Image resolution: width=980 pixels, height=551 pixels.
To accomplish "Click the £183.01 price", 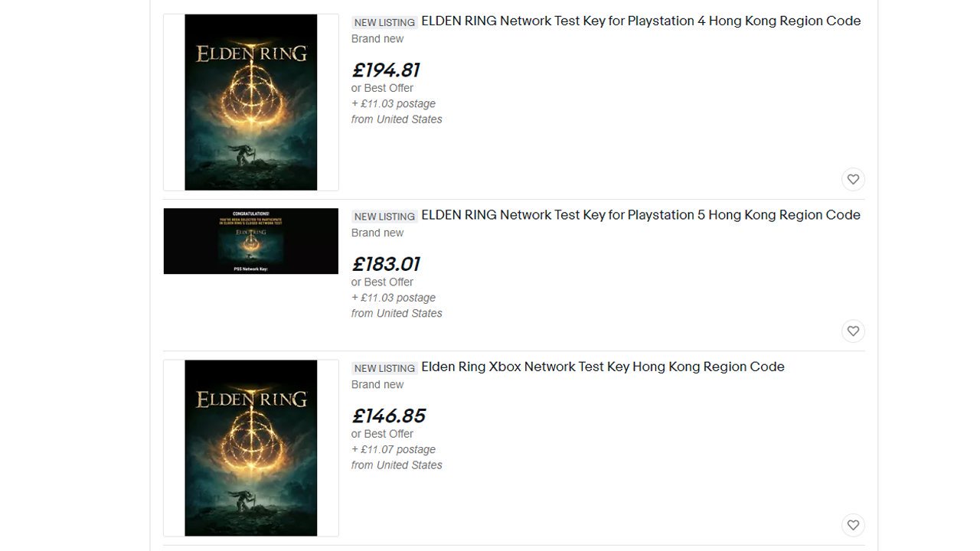I will click(386, 264).
